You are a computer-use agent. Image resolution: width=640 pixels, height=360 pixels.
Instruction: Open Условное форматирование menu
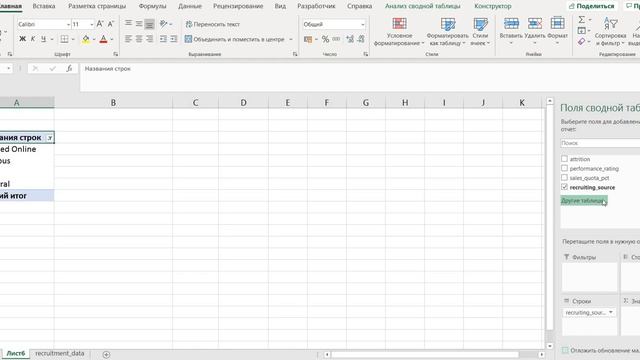(399, 32)
